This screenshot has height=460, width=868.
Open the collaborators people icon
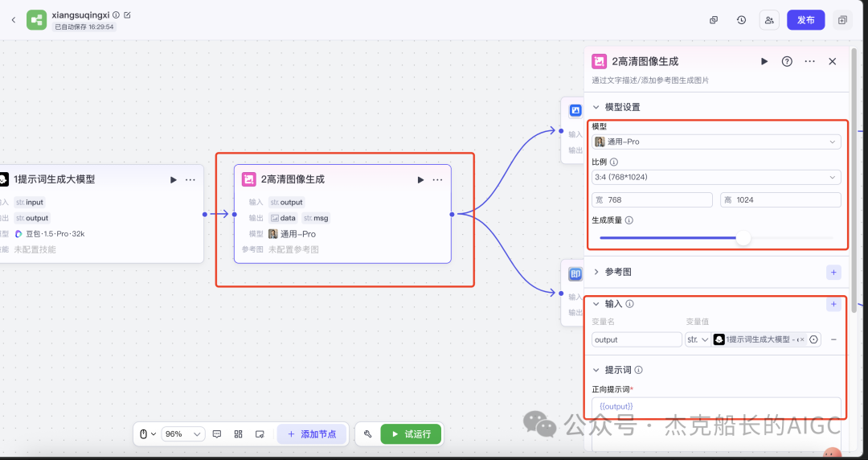(x=769, y=20)
